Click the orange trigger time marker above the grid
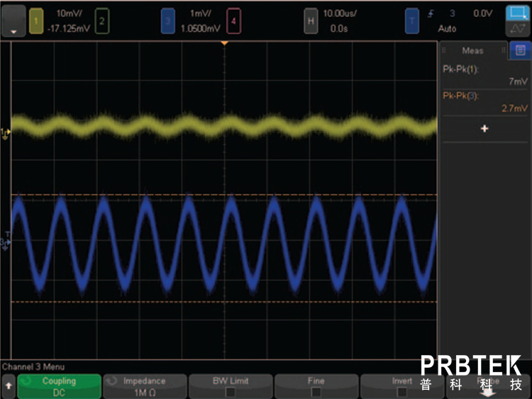This screenshot has height=399, width=532. coord(225,44)
